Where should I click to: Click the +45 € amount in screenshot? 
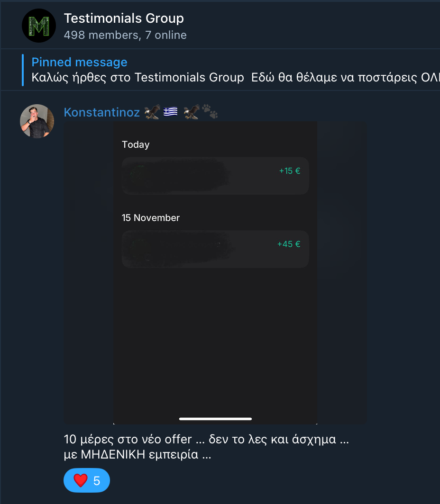(289, 244)
